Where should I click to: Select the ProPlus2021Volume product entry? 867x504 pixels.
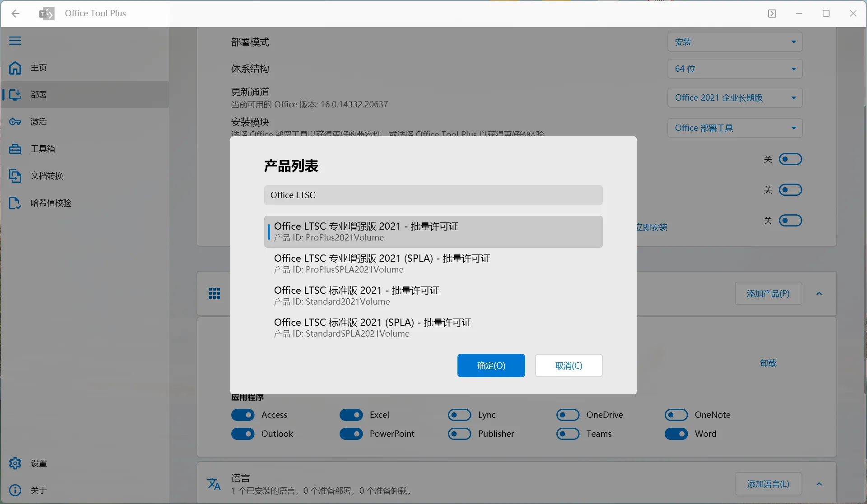(x=433, y=231)
